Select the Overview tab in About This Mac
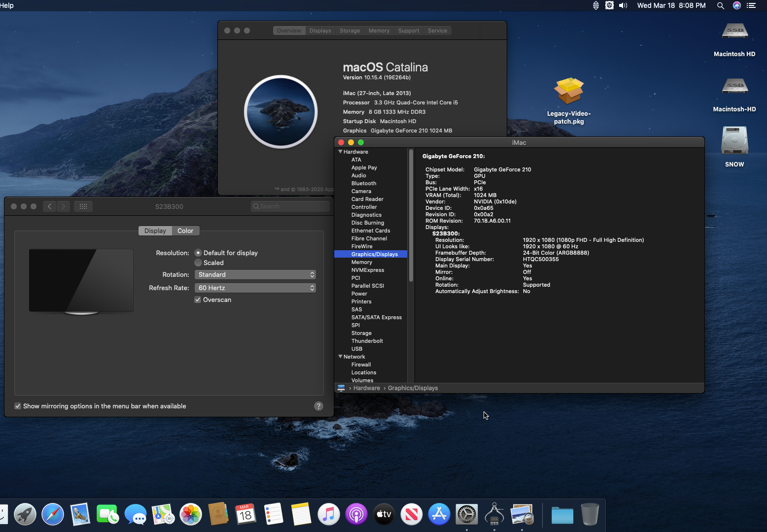The width and height of the screenshot is (767, 532). click(289, 31)
